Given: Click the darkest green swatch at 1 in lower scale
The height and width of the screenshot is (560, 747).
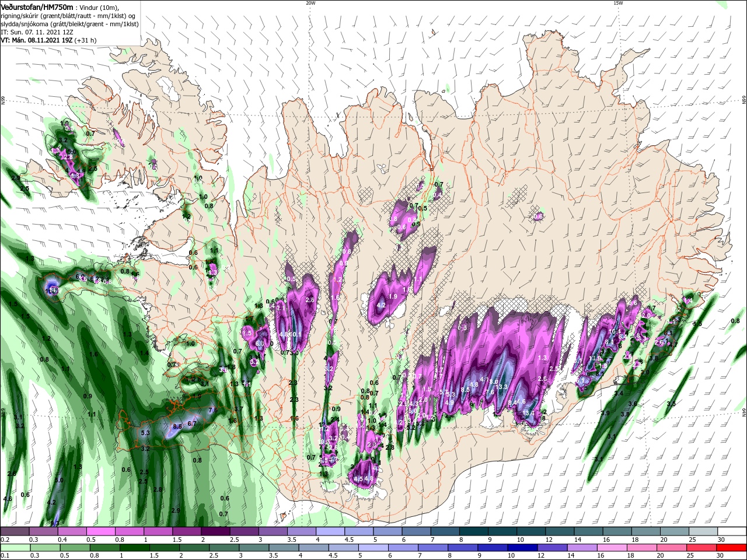Looking at the screenshot, I should pyautogui.click(x=134, y=548).
